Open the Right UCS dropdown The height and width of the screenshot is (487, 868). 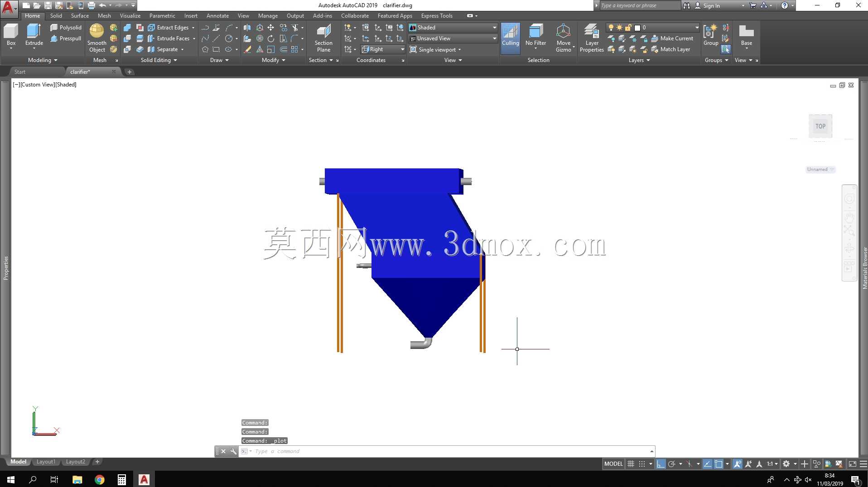click(383, 49)
